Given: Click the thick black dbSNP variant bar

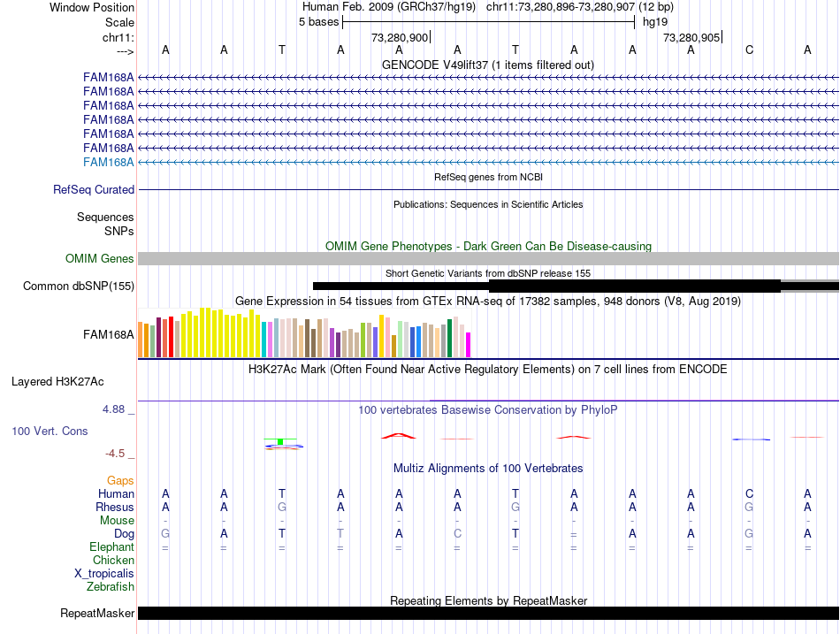Looking at the screenshot, I should (x=635, y=286).
